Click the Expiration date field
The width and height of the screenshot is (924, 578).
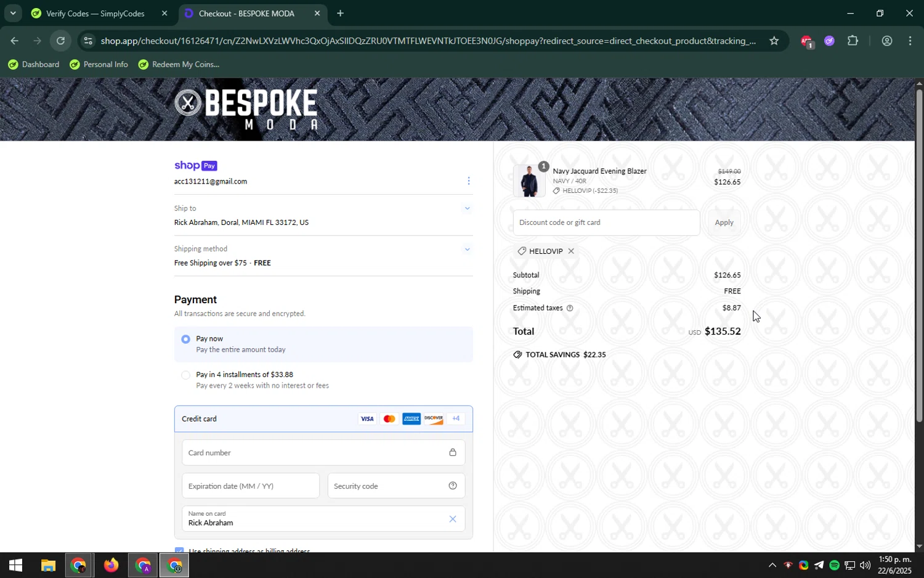pyautogui.click(x=251, y=486)
